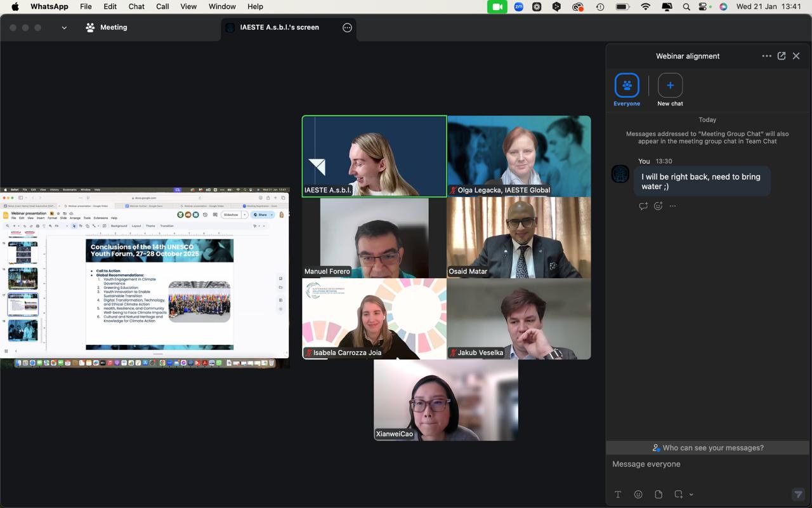The image size is (812, 508).
Task: Open options for IAESTE A.s.b.l.'s screen
Action: click(x=347, y=28)
